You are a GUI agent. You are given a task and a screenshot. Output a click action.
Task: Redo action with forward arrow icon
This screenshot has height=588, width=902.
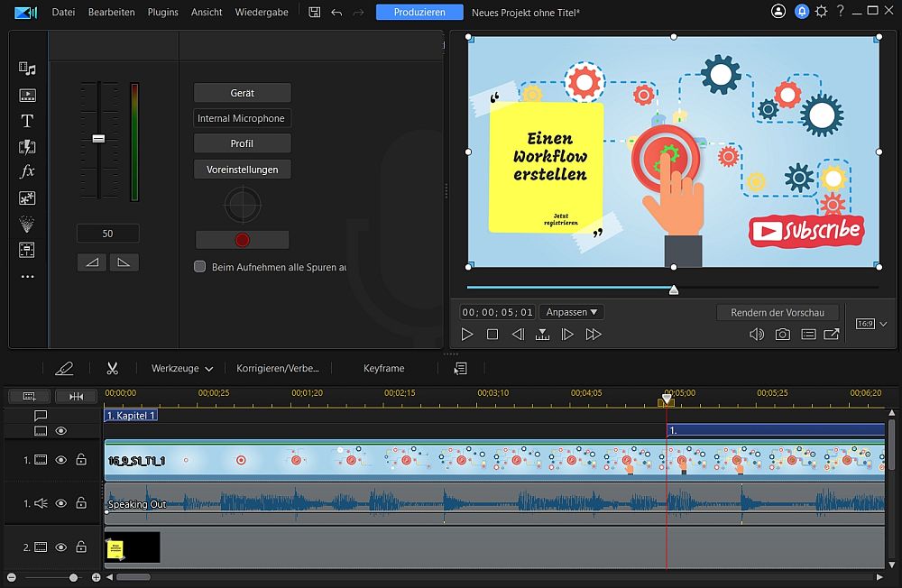[358, 12]
